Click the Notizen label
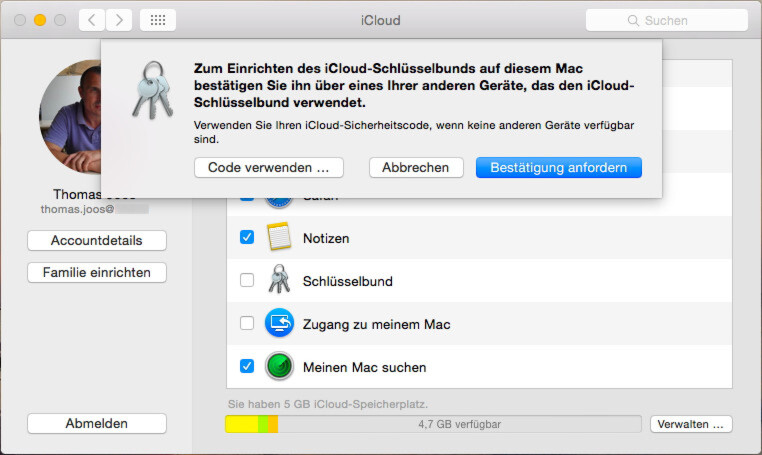 (x=326, y=239)
